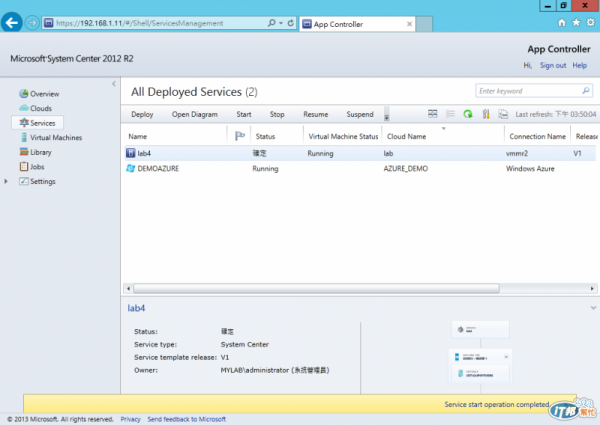Select the lab4 service row
Image resolution: width=600 pixels, height=425 pixels.
click(x=360, y=153)
